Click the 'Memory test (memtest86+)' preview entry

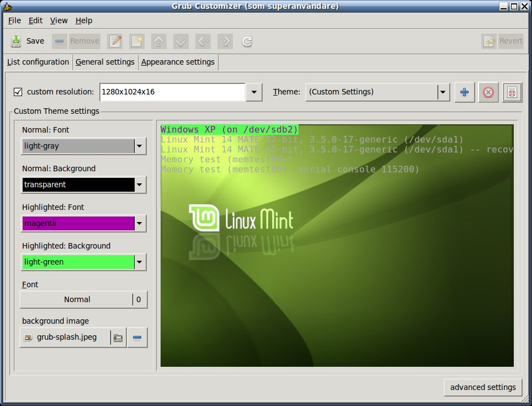click(x=226, y=159)
